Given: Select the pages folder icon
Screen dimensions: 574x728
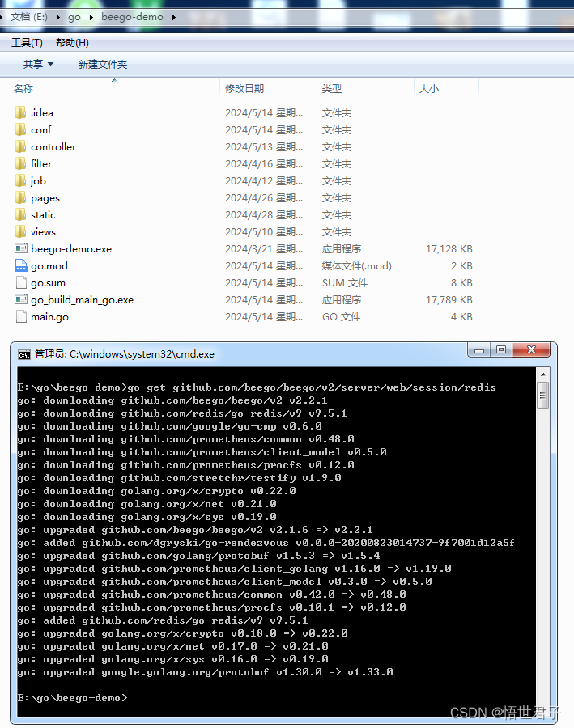Looking at the screenshot, I should pos(20,198).
